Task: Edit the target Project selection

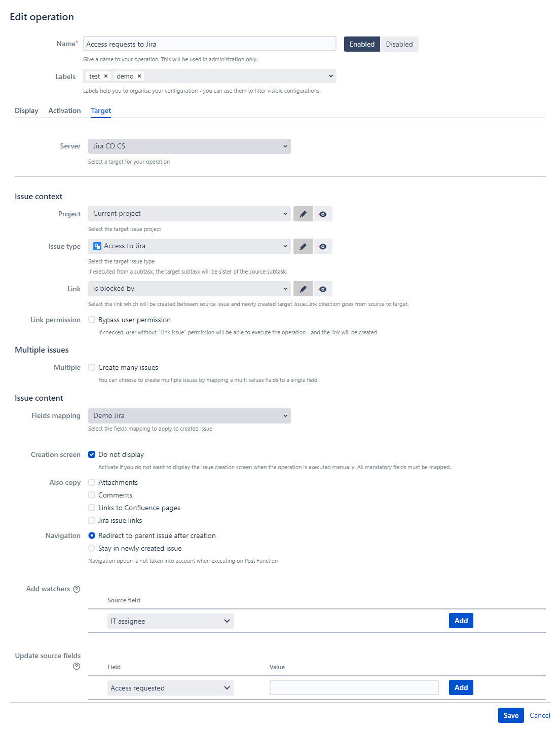Action: point(303,213)
